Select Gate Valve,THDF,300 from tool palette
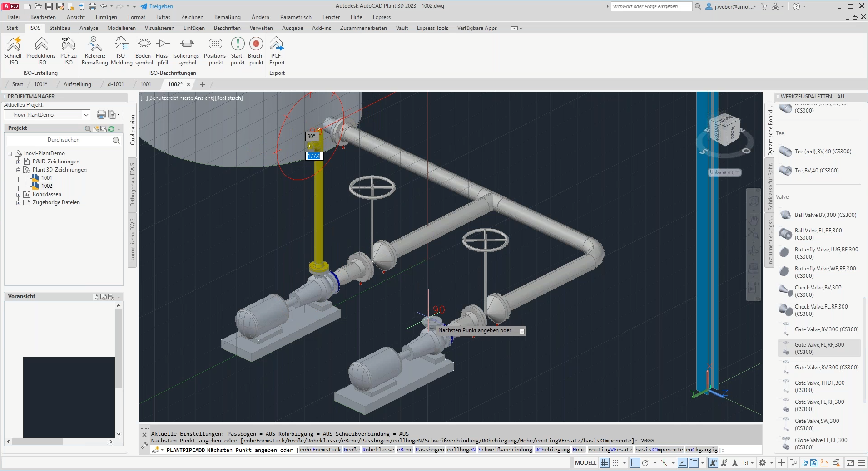Image resolution: width=868 pixels, height=471 pixels. (819, 387)
